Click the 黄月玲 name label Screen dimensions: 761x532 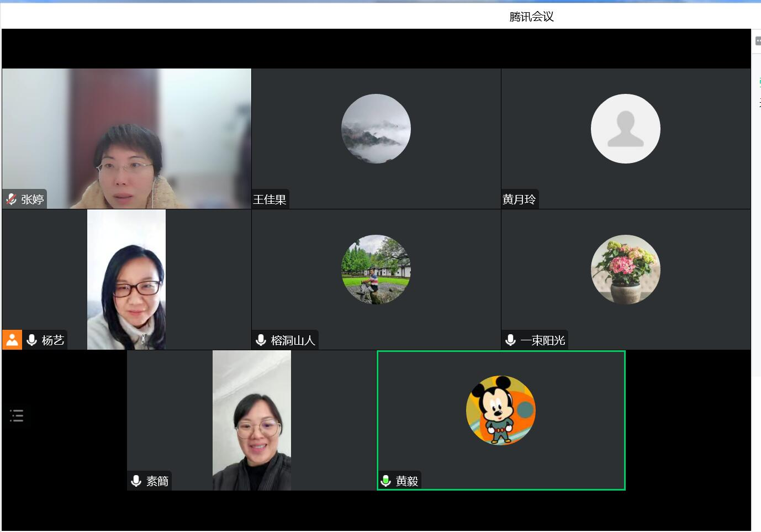tap(519, 199)
